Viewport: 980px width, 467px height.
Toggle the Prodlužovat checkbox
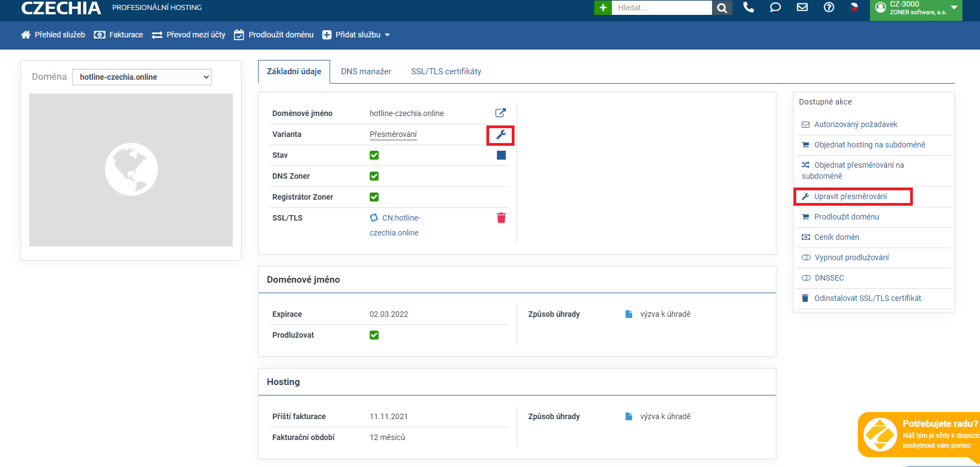click(x=374, y=335)
